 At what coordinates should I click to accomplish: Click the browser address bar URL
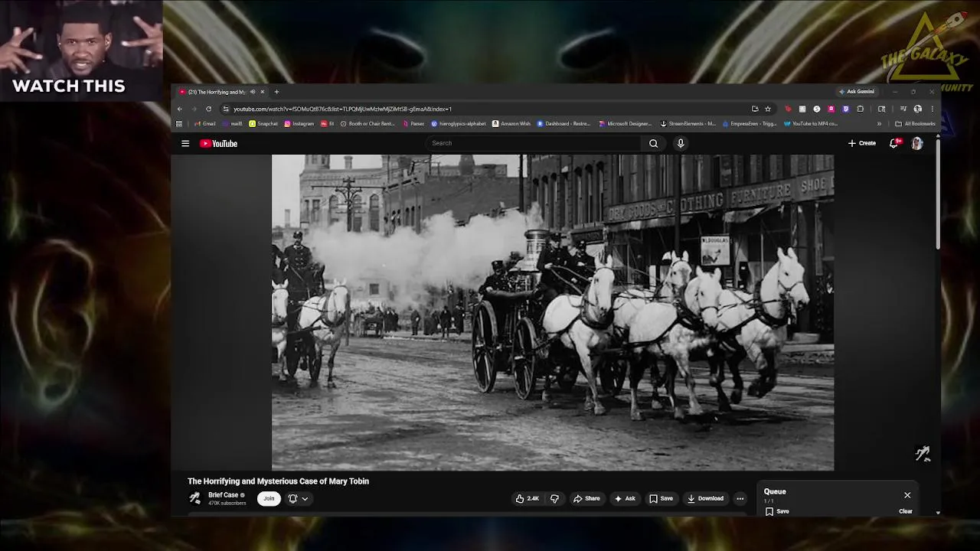click(342, 109)
